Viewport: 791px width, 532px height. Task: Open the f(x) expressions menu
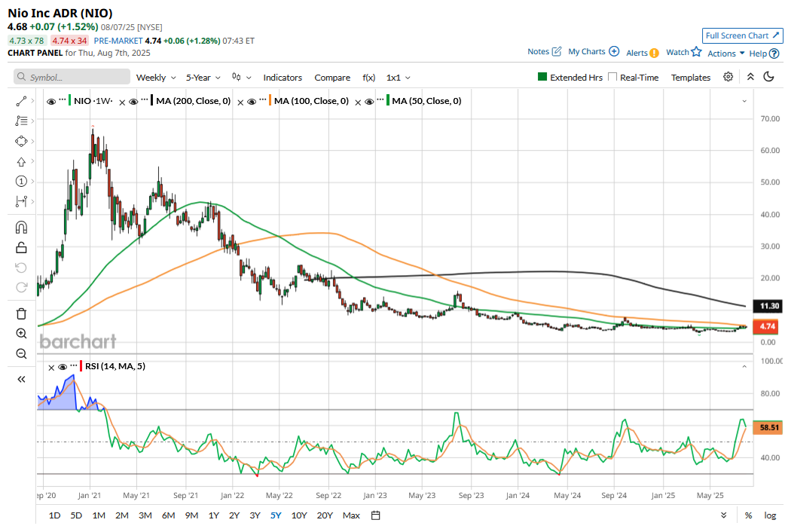tap(369, 77)
